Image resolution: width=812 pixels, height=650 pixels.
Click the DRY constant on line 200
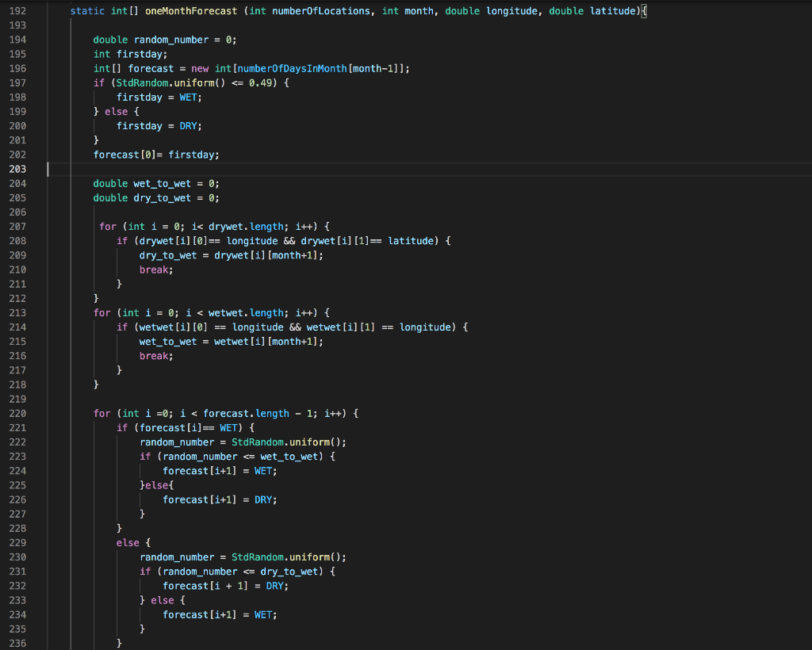coord(188,125)
